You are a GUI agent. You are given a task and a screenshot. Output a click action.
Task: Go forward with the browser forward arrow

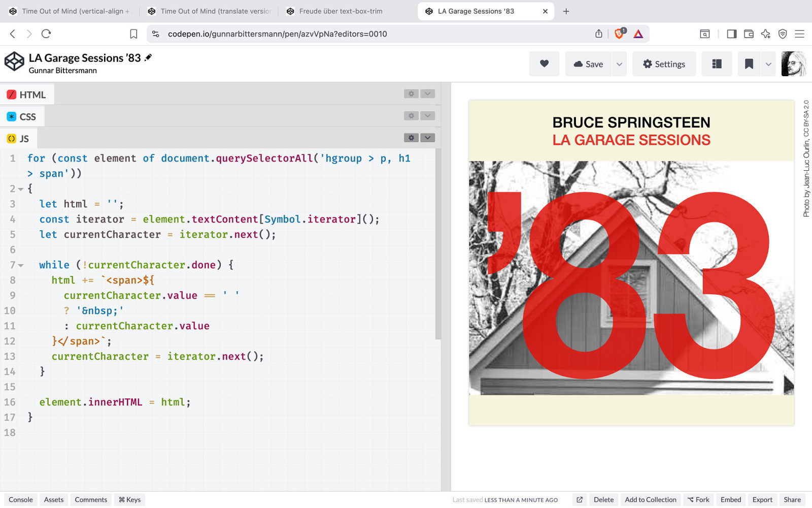pos(29,34)
